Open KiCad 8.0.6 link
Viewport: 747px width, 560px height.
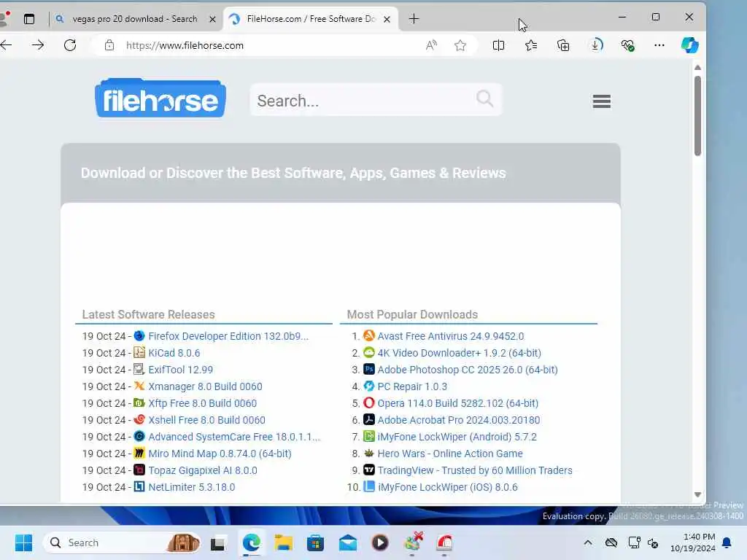[x=174, y=353]
